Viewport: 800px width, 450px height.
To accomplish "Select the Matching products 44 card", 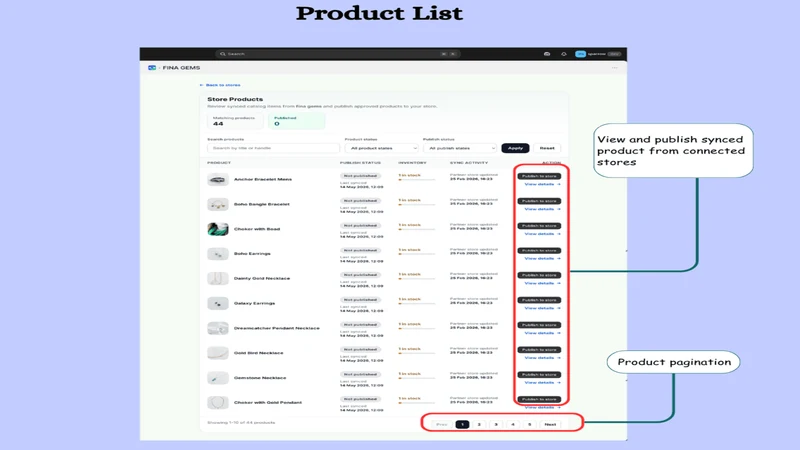I will [235, 121].
